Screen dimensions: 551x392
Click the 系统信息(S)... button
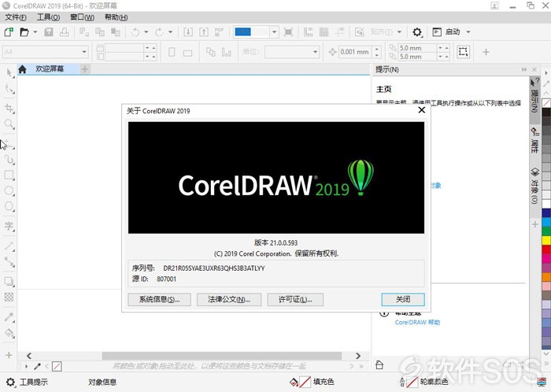coord(159,300)
